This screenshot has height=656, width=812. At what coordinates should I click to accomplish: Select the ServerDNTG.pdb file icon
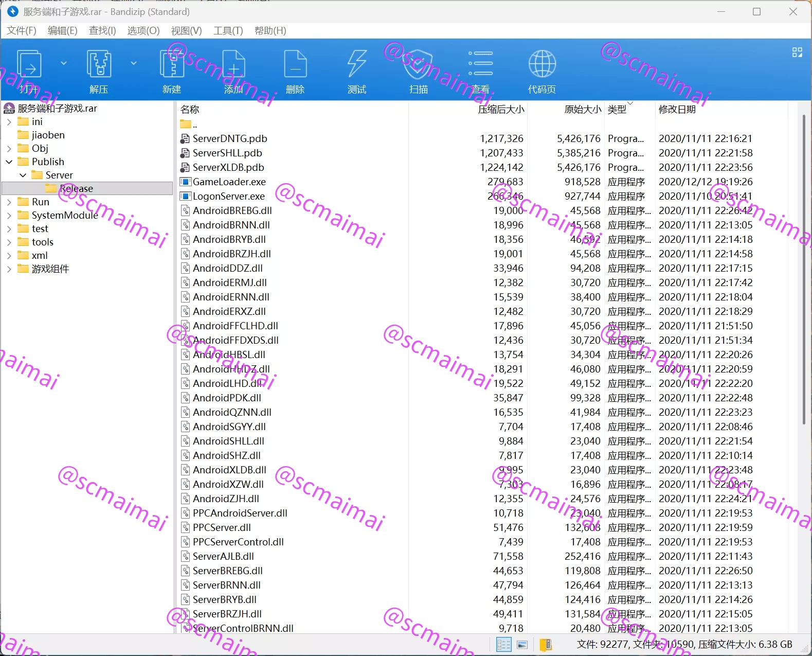(x=185, y=138)
